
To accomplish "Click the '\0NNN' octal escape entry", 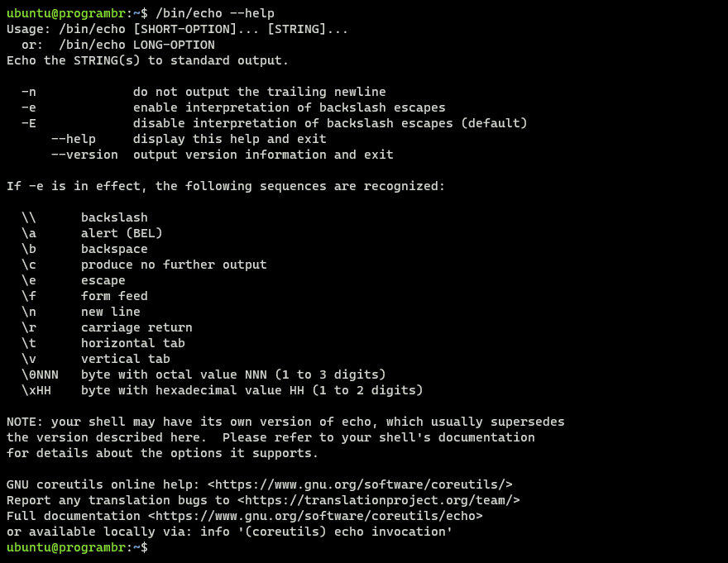I will click(40, 375).
